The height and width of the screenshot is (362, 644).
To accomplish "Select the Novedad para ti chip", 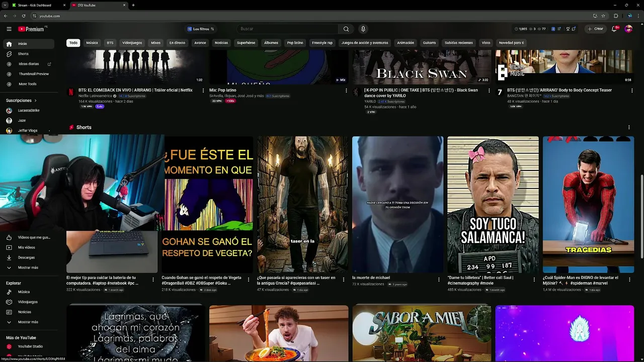I will click(511, 43).
